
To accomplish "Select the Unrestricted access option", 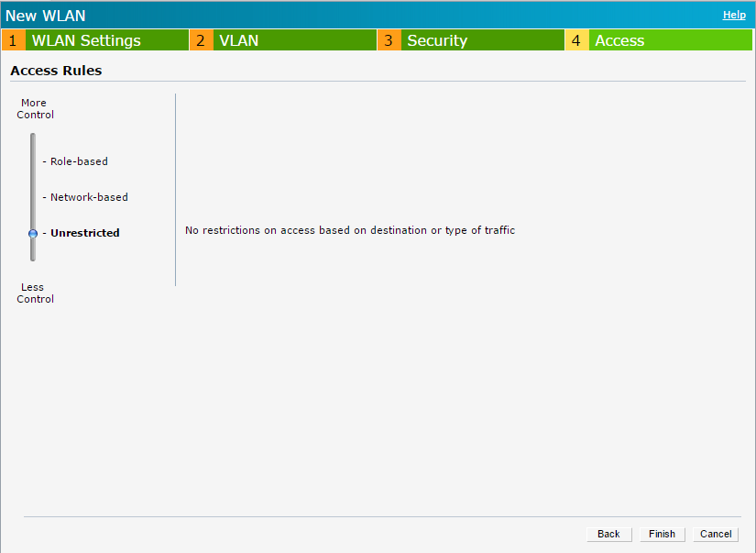I will (84, 233).
